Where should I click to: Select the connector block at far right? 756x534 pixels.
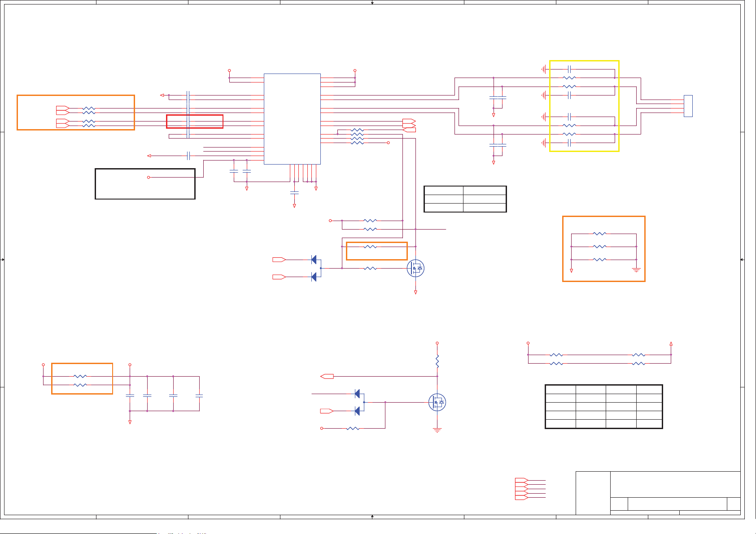click(x=688, y=106)
